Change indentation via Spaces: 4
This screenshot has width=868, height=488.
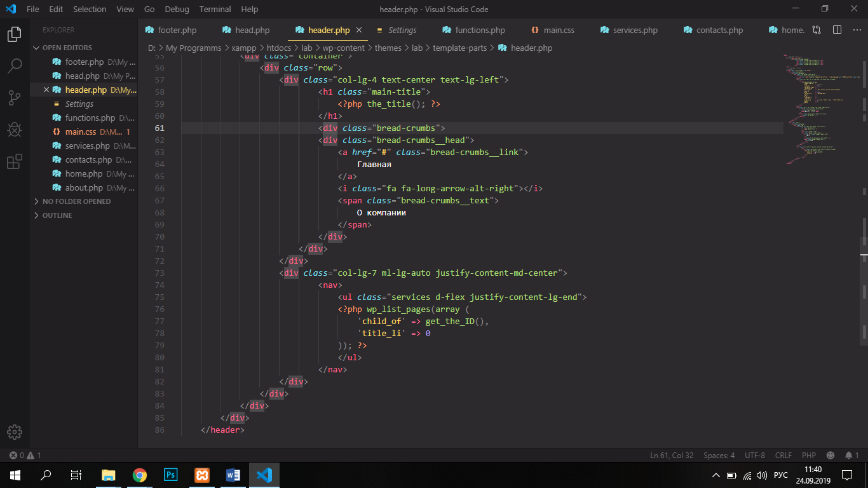point(719,455)
